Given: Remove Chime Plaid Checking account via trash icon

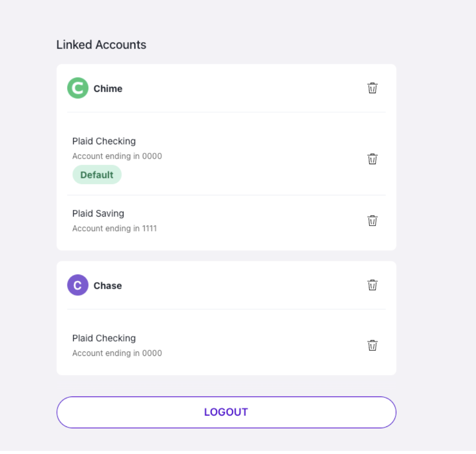Looking at the screenshot, I should [372, 159].
